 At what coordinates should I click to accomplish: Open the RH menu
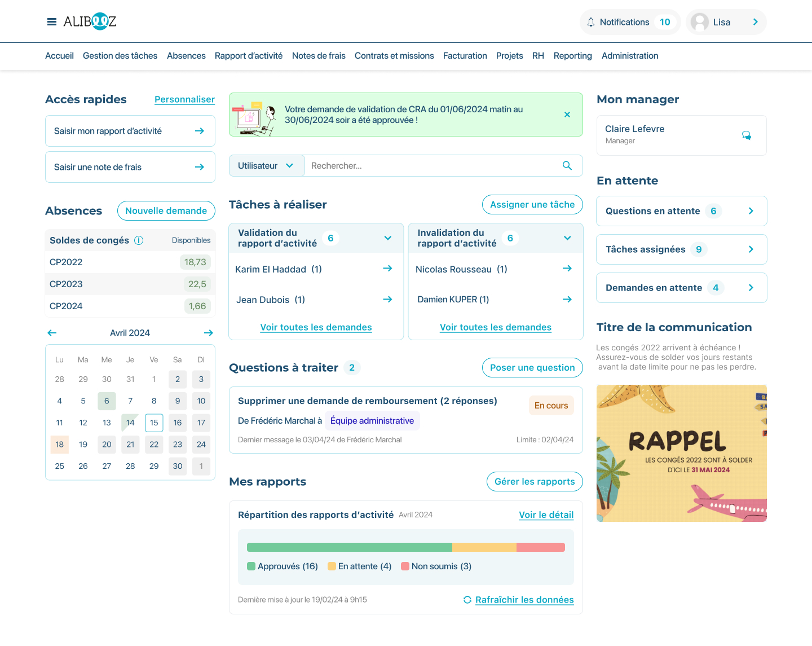[x=538, y=56]
